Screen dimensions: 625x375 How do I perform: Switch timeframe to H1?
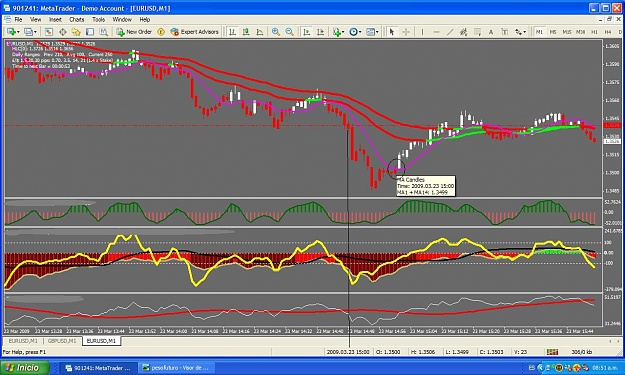coord(594,32)
